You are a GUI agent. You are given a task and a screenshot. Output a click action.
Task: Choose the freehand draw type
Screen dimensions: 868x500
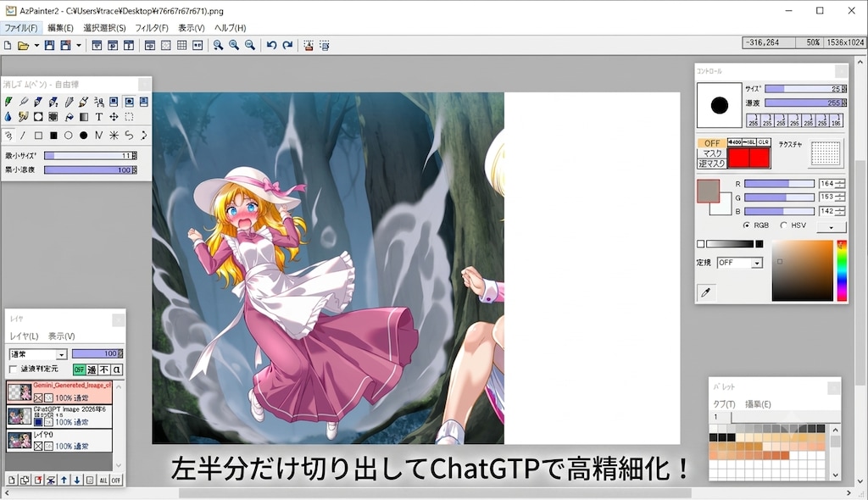point(8,135)
